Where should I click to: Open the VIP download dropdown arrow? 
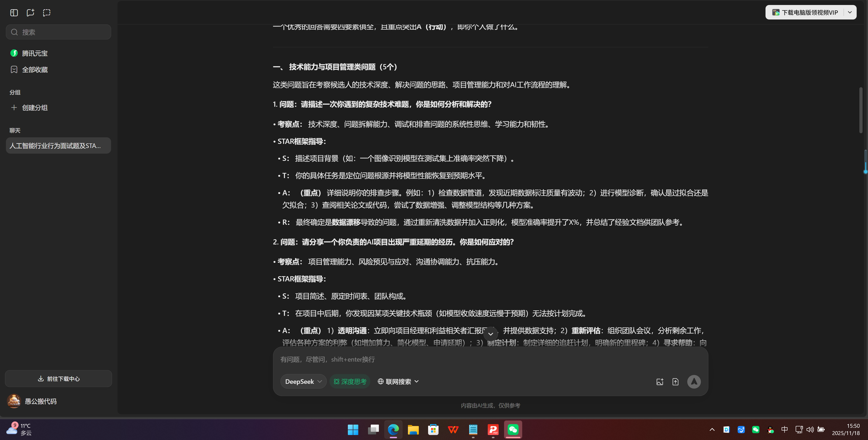pyautogui.click(x=850, y=12)
